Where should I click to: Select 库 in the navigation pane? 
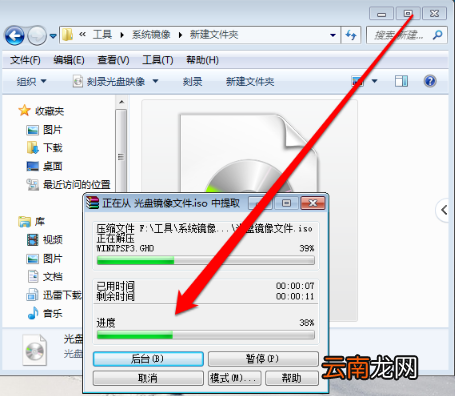point(40,221)
